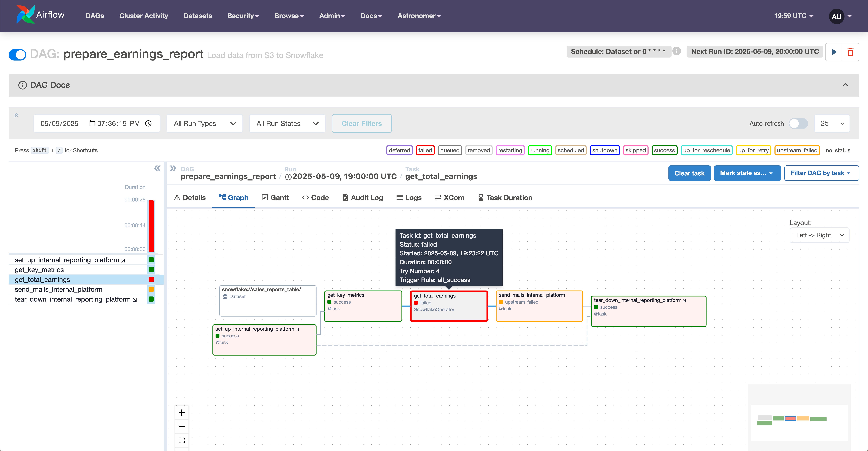Open the Layout Left -> Right dropdown
The height and width of the screenshot is (451, 868).
click(819, 235)
